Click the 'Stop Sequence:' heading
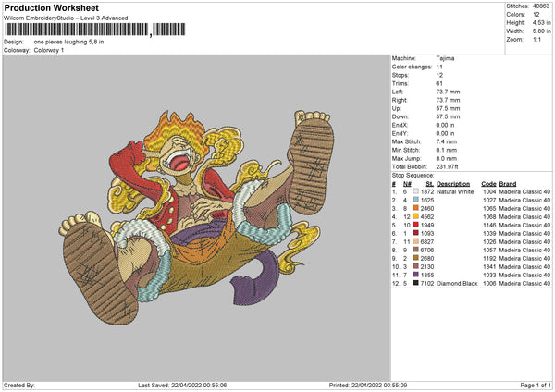This screenshot has height=392, width=555. (x=413, y=176)
